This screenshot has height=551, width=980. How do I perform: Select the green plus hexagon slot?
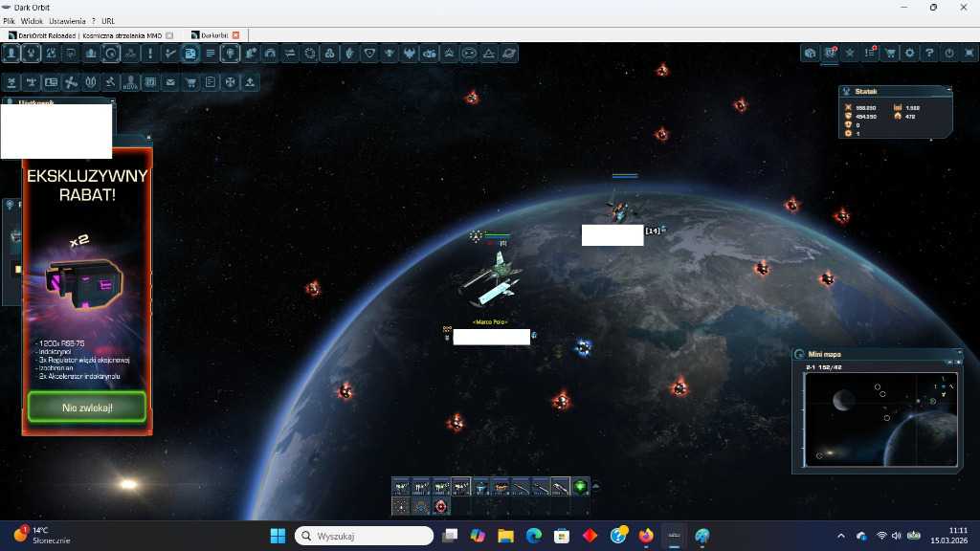(x=581, y=486)
